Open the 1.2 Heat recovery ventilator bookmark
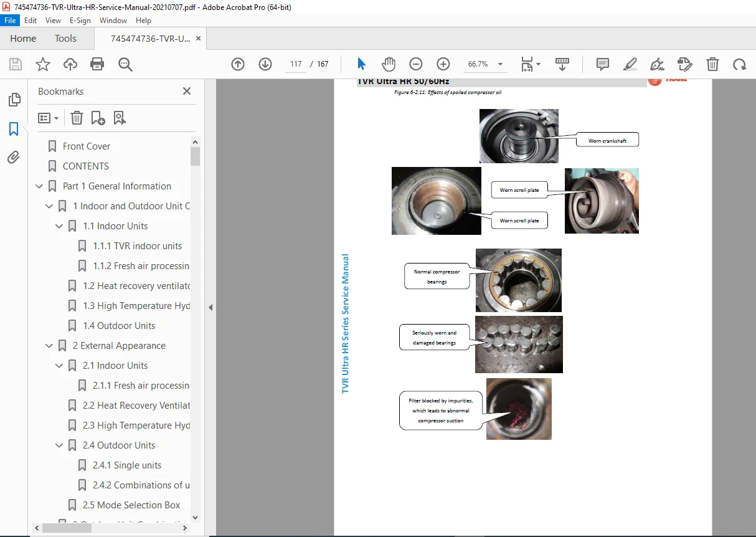 (136, 286)
